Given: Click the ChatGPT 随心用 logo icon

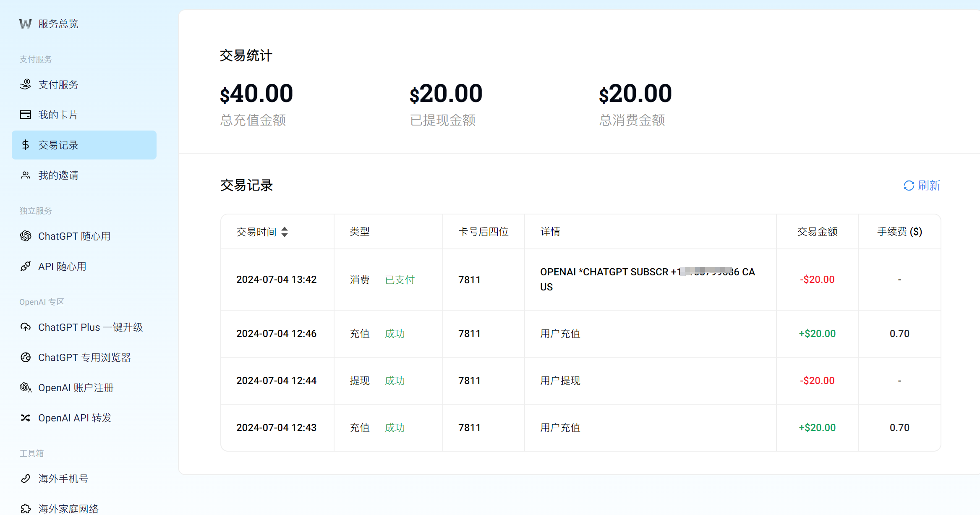Looking at the screenshot, I should click(26, 236).
